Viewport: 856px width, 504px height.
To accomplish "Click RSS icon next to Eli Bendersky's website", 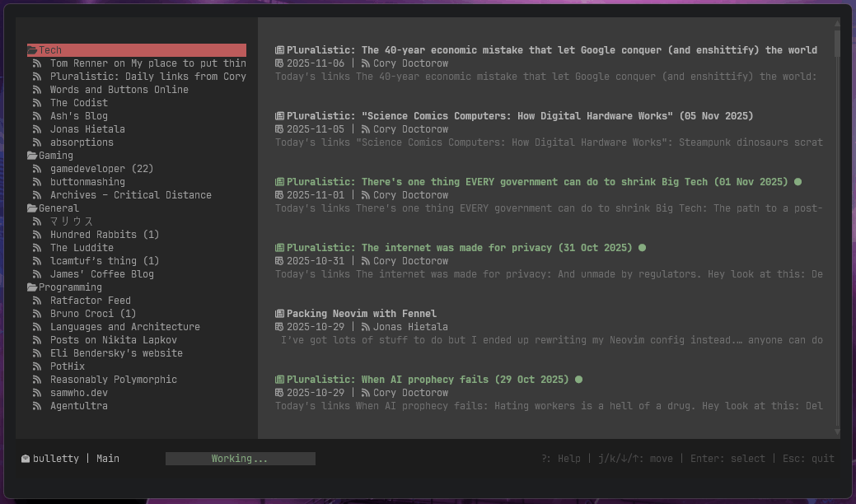I will tap(37, 353).
